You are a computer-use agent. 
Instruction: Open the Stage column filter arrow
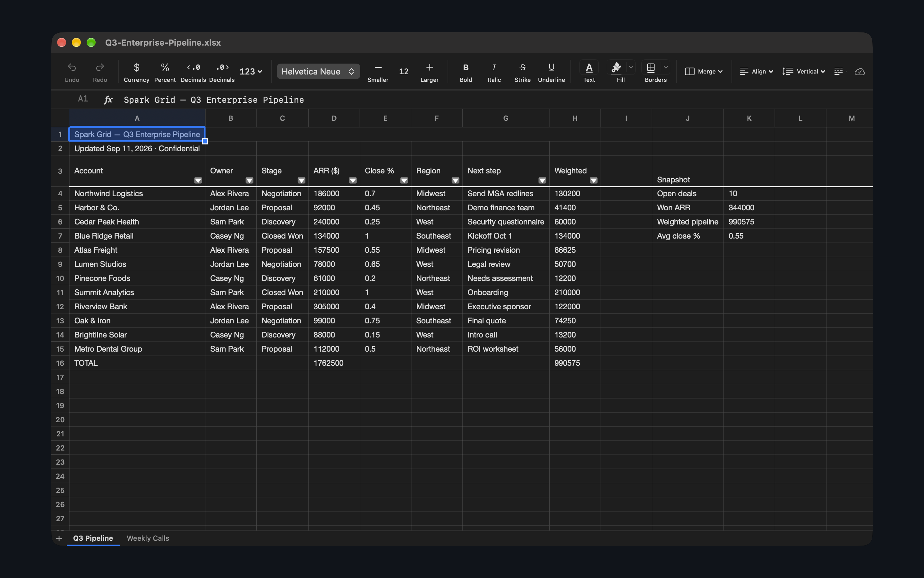click(301, 180)
